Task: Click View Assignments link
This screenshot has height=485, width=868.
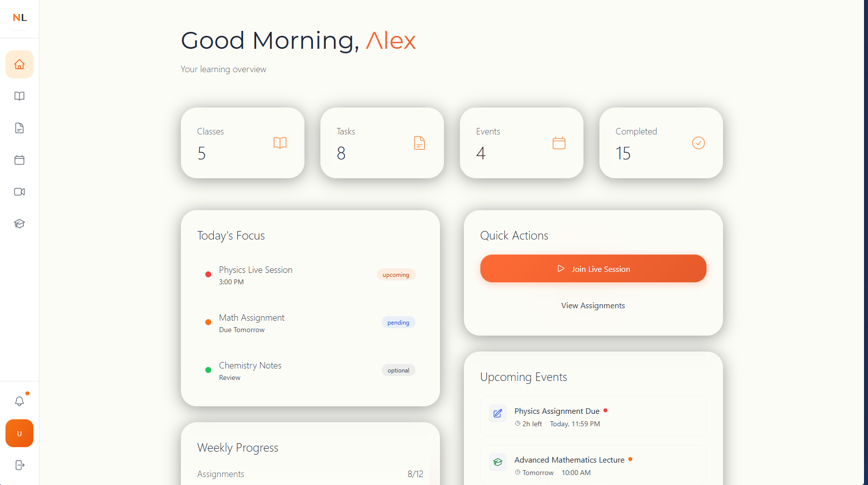Action: click(593, 306)
